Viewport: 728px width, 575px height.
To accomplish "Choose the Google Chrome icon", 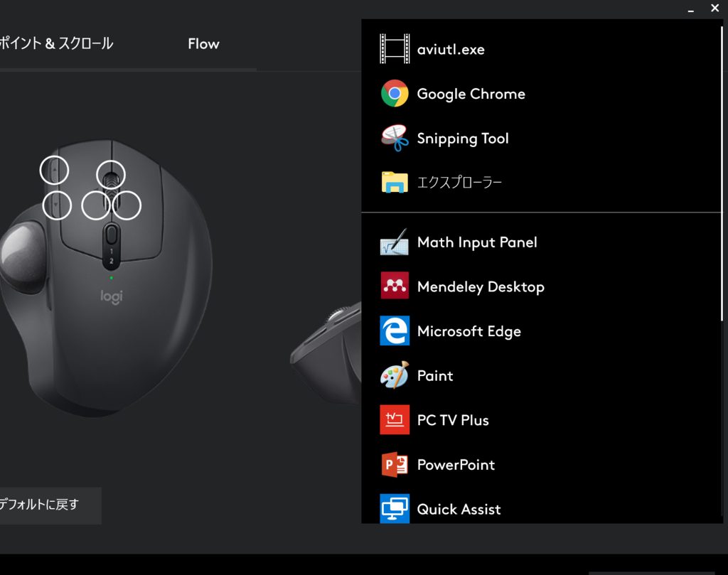I will click(x=395, y=93).
